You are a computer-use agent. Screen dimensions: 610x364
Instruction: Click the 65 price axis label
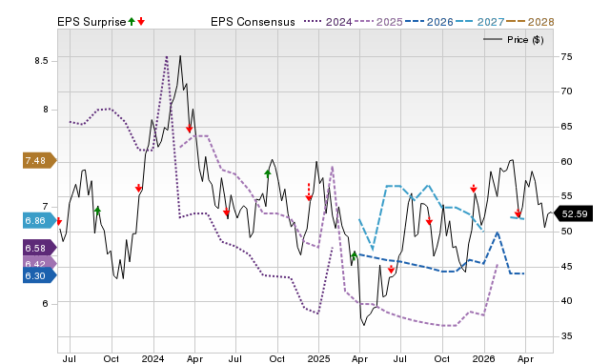click(x=566, y=127)
